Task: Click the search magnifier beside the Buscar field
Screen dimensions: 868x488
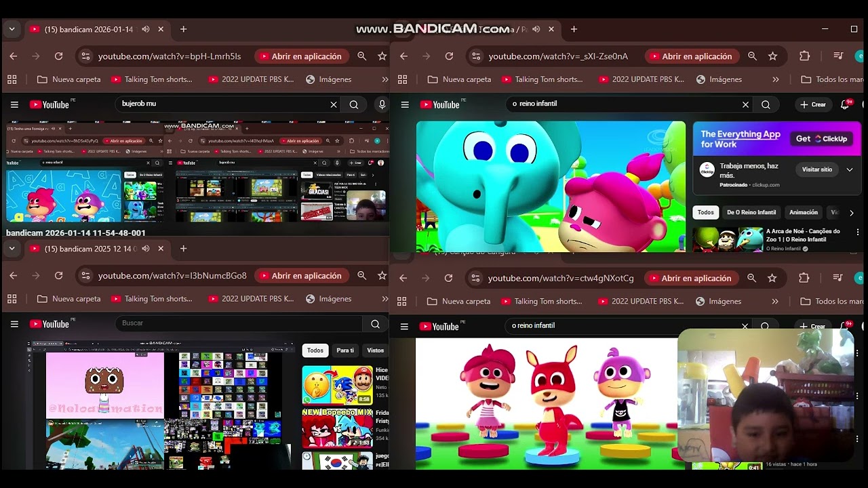Action: 375,324
